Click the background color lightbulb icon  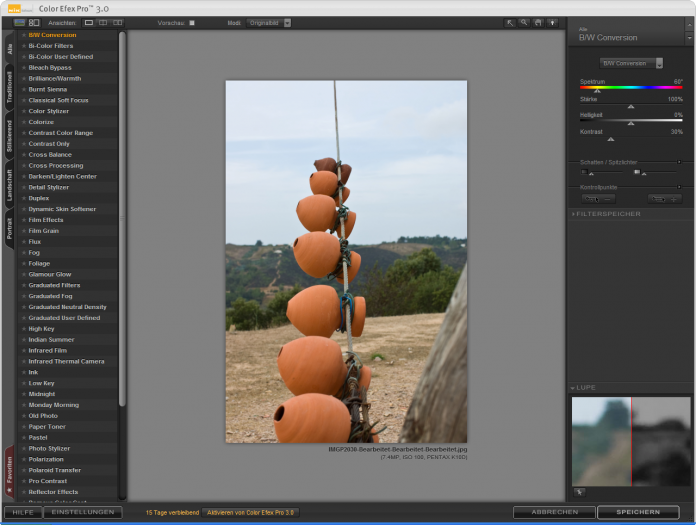pyautogui.click(x=552, y=22)
